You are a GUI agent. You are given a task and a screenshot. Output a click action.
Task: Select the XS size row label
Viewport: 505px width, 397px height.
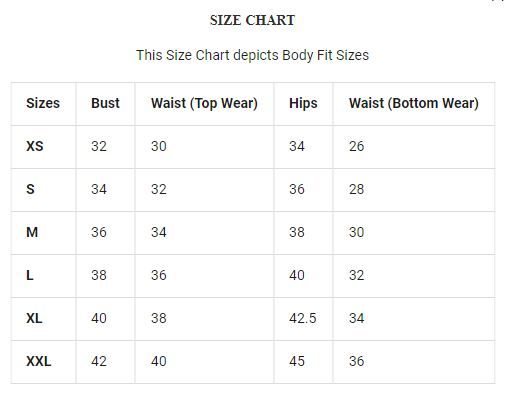click(35, 146)
